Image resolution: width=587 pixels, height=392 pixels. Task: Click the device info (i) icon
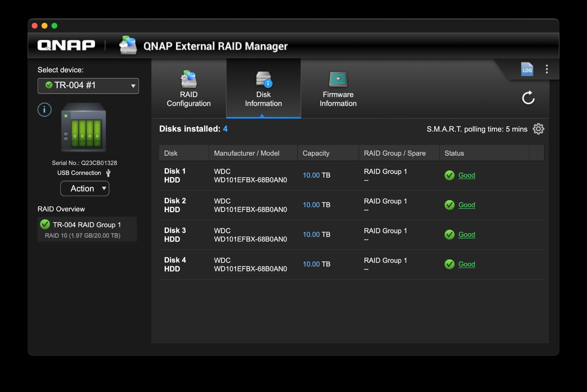point(44,110)
